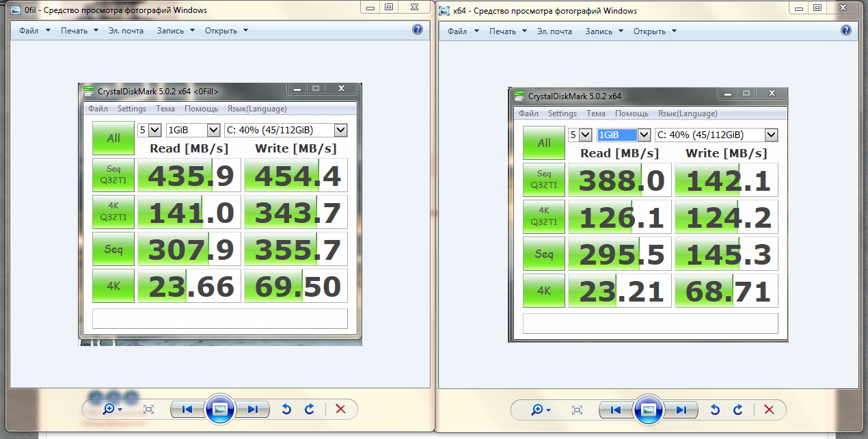Open Запись menu in 0fil viewer window
The width and height of the screenshot is (868, 439).
pos(176,31)
